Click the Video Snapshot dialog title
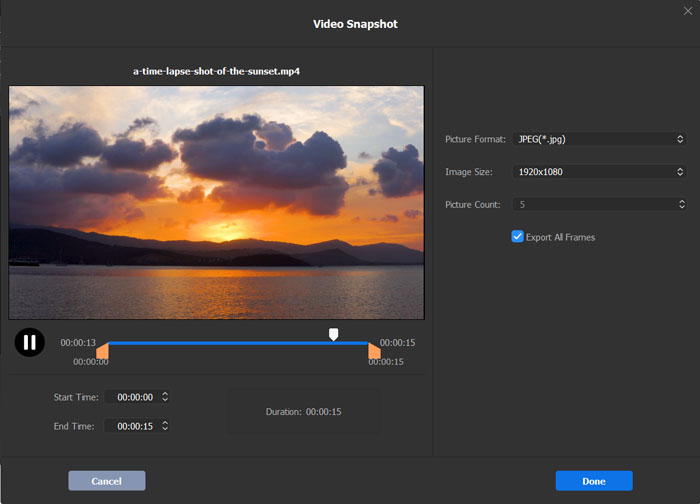Viewport: 700px width, 504px height. point(355,24)
